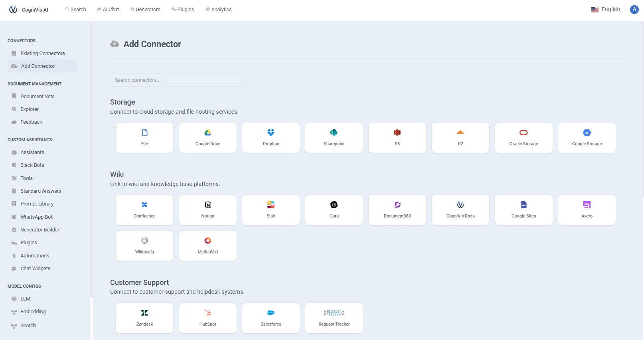Viewport: 644px width, 340px height.
Task: Open Search config in sidebar
Action: tap(42, 325)
